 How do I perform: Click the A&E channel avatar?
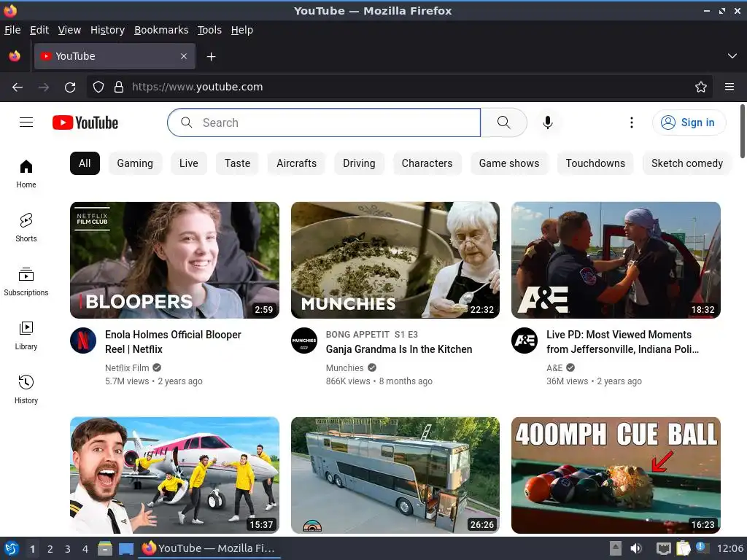(525, 341)
